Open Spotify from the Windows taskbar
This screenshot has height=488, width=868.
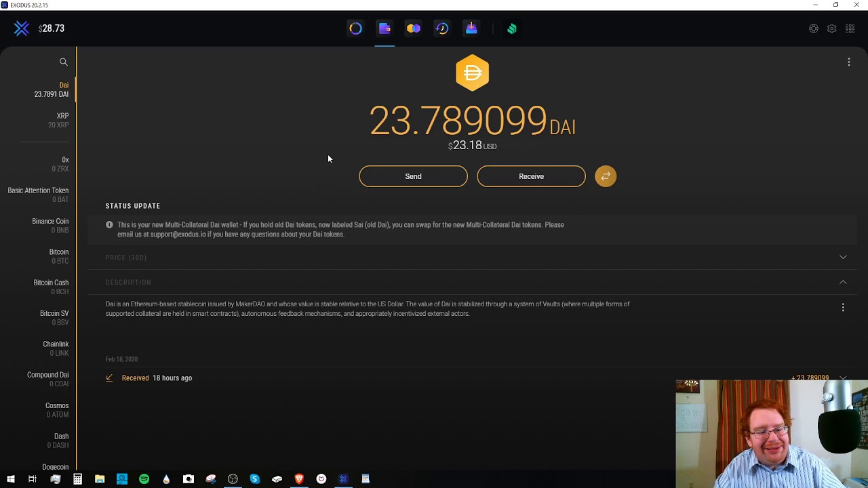point(144,479)
